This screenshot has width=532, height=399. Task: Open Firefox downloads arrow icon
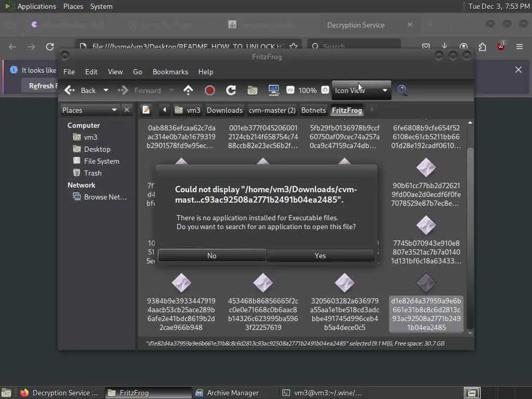pyautogui.click(x=445, y=46)
